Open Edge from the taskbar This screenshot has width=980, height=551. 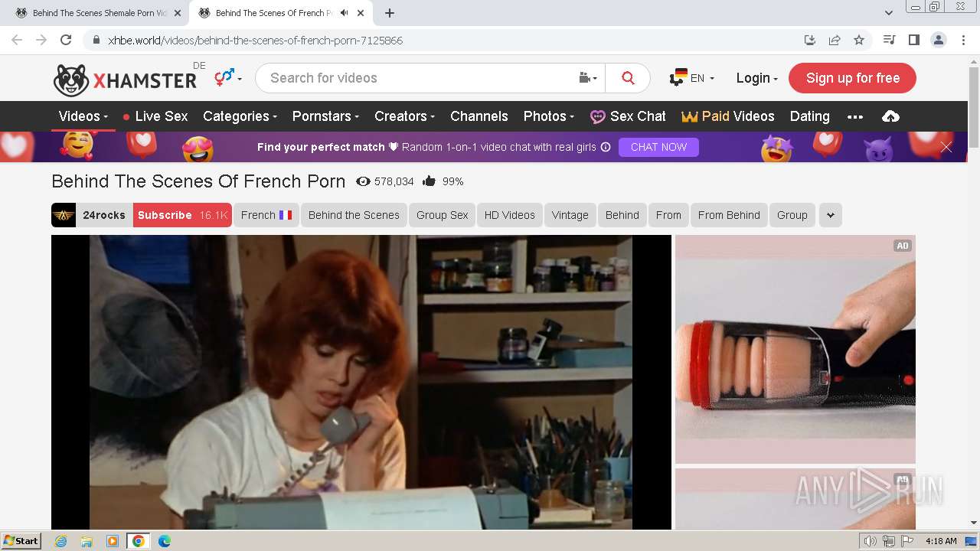165,541
